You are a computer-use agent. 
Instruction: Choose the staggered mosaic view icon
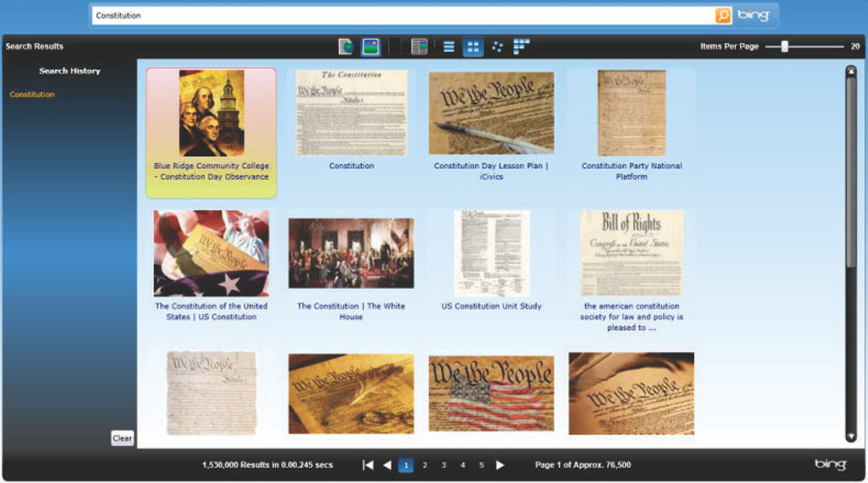point(522,47)
